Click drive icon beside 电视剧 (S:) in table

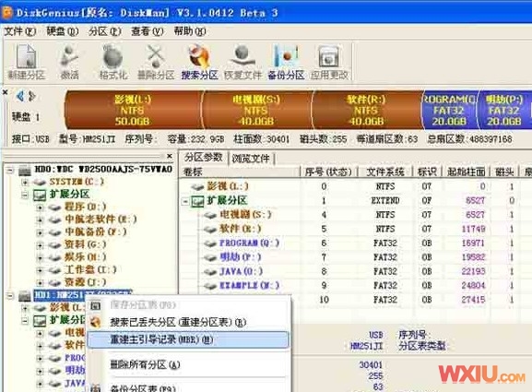(210, 215)
